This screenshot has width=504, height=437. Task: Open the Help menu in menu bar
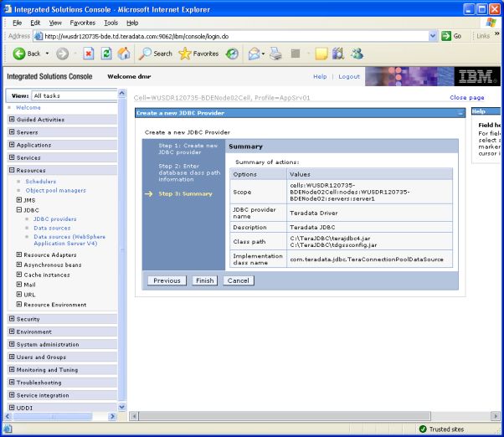tap(132, 23)
